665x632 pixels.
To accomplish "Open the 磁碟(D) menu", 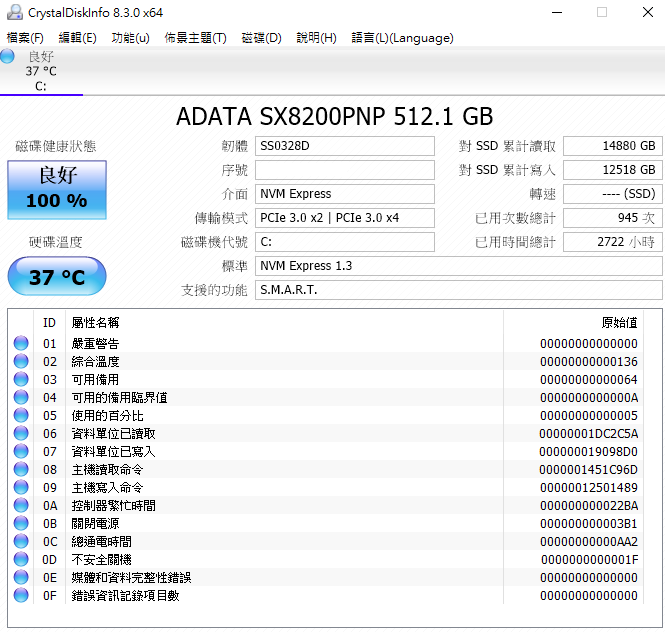I will click(261, 38).
